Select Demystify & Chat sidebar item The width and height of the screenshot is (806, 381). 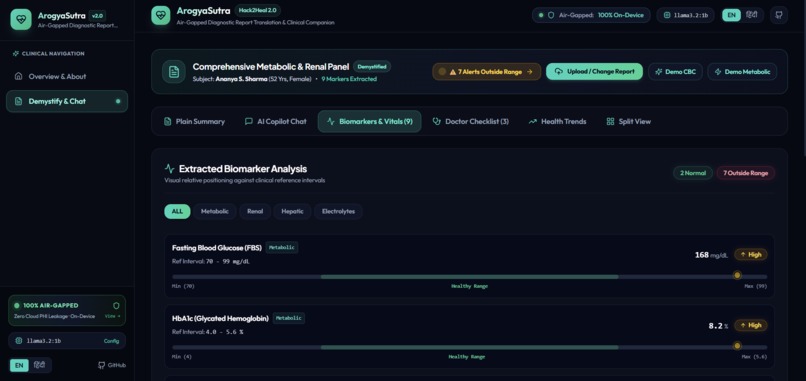click(67, 101)
